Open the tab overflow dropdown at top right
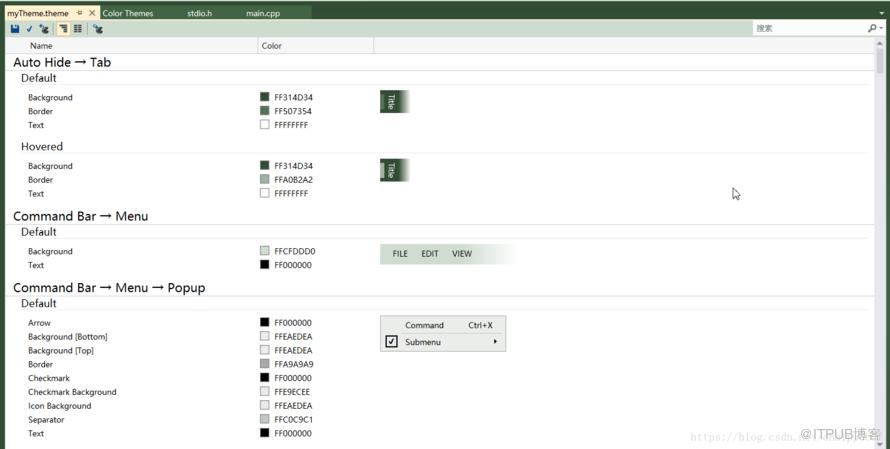Screen dimensions: 890x449 click(881, 12)
